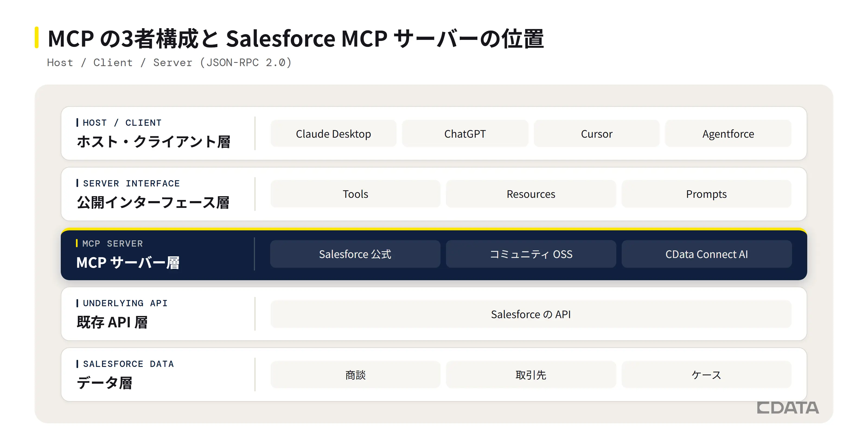Click the UNDERLYING API label
The height and width of the screenshot is (439, 868).
coord(125,303)
